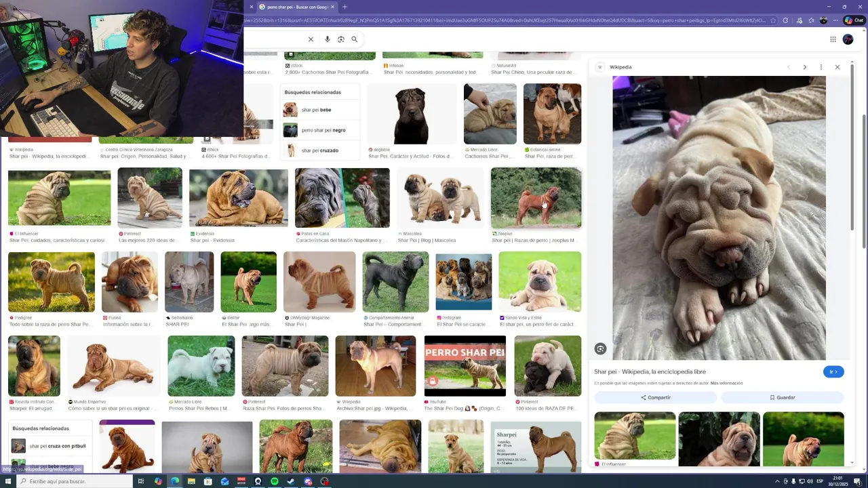The width and height of the screenshot is (868, 488).
Task: Open Comportamiento Animal black shar pei thumbnail
Action: tap(395, 282)
